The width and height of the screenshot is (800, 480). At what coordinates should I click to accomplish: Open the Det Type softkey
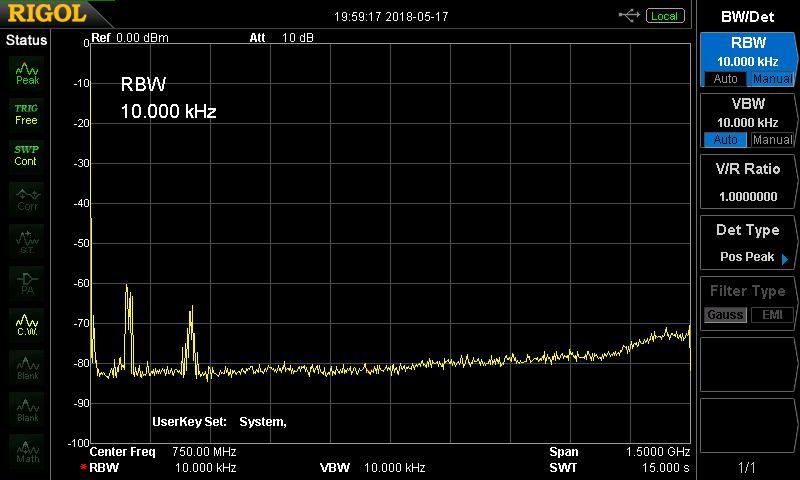748,243
